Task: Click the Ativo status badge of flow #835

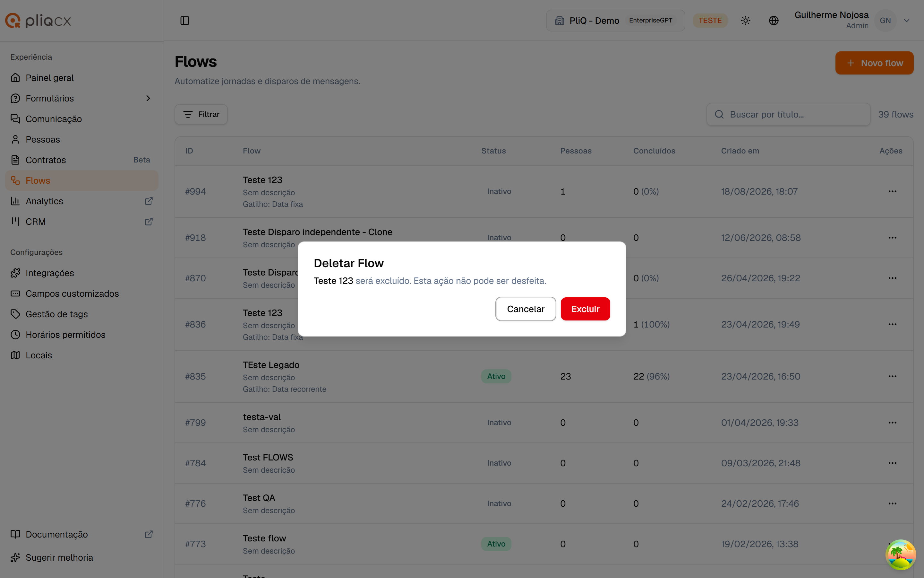Action: 496,377
